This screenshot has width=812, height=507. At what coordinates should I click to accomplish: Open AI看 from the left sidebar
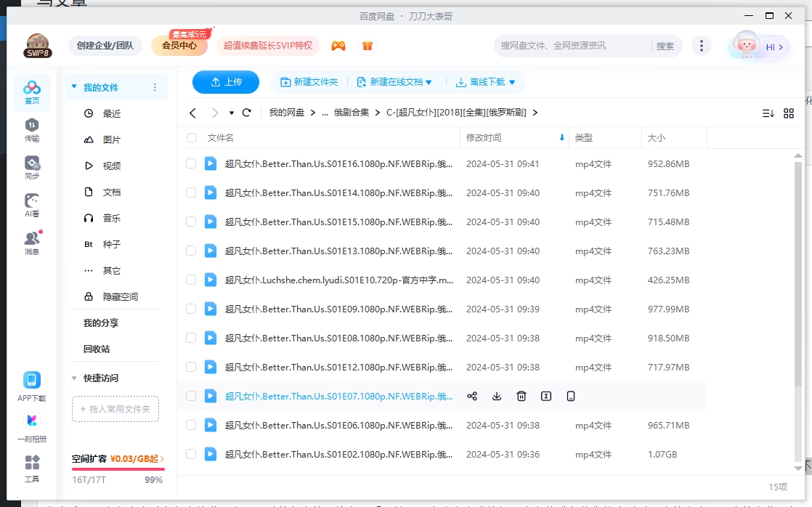coord(31,204)
